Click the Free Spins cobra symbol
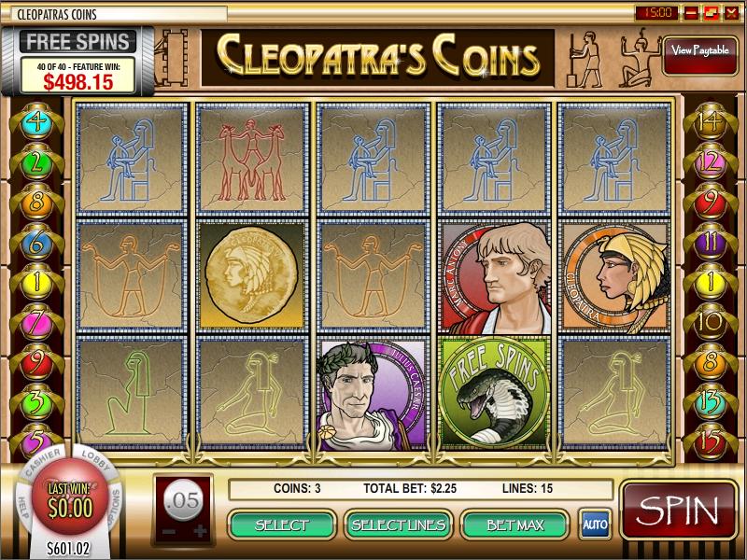747x560 pixels. click(494, 394)
